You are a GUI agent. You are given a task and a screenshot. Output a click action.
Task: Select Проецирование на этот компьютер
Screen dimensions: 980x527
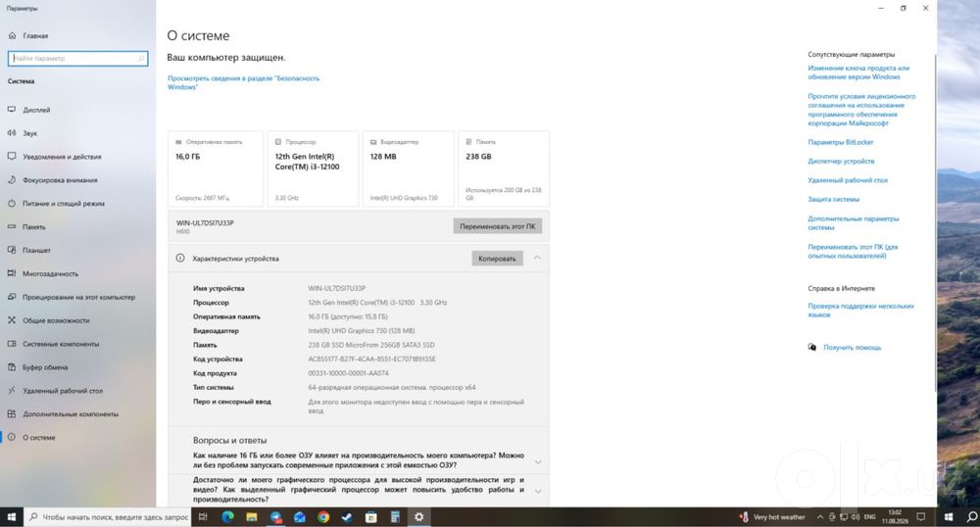pos(77,297)
